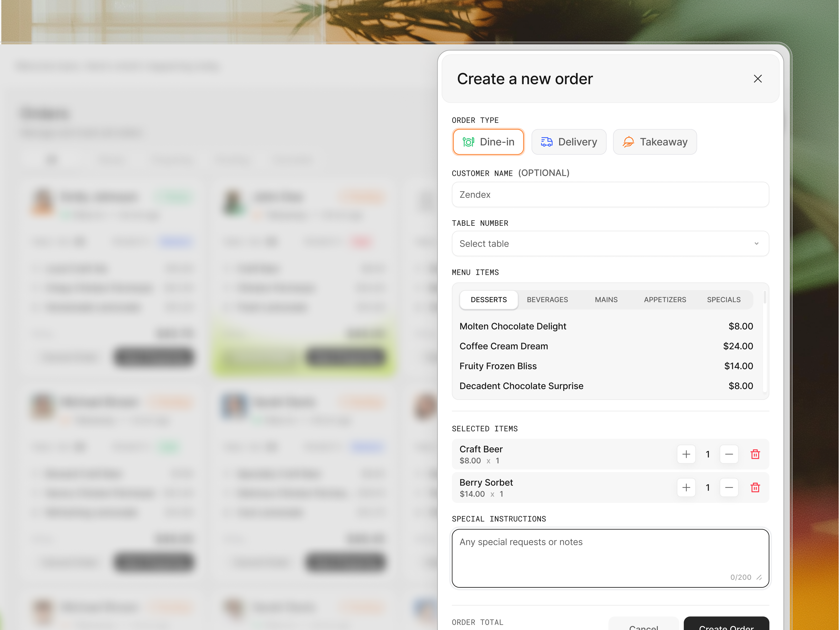The image size is (840, 630).
Task: Open the SPECIALS menu tab
Action: coord(723,300)
